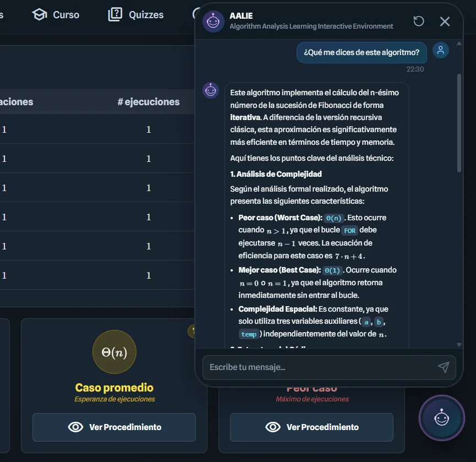Image resolution: width=476 pixels, height=462 pixels.
Task: Click the Curso graduation cap icon
Action: pyautogui.click(x=40, y=14)
